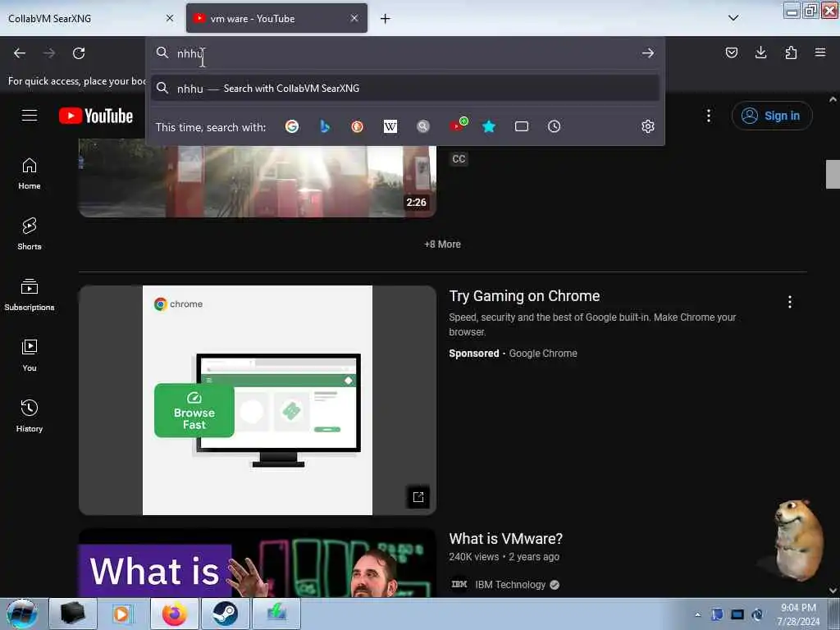Viewport: 840px width, 630px height.
Task: Add YouTube as a search engine
Action: click(459, 125)
